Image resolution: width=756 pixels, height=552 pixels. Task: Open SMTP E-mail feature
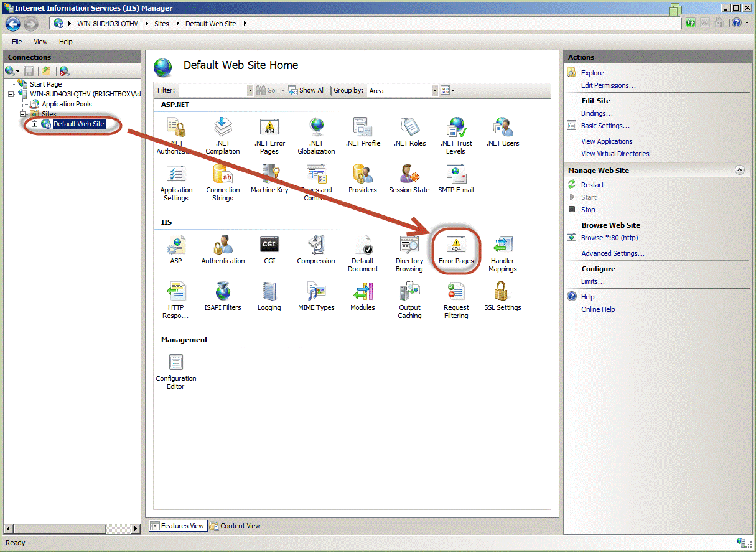(456, 179)
